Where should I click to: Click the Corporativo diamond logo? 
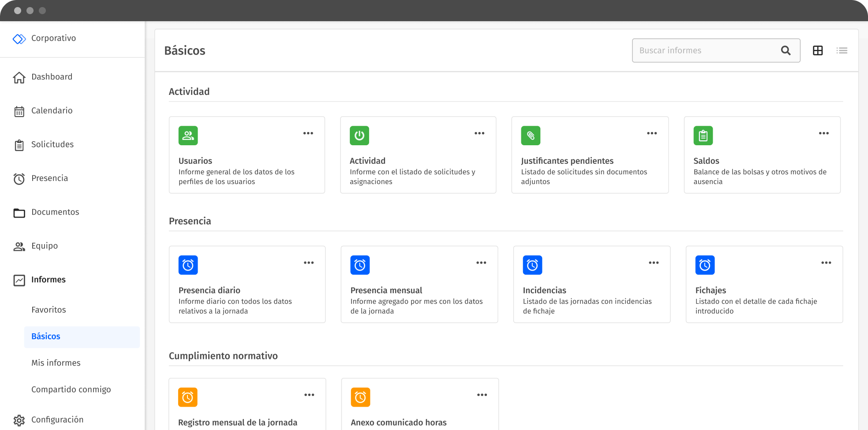(x=19, y=38)
